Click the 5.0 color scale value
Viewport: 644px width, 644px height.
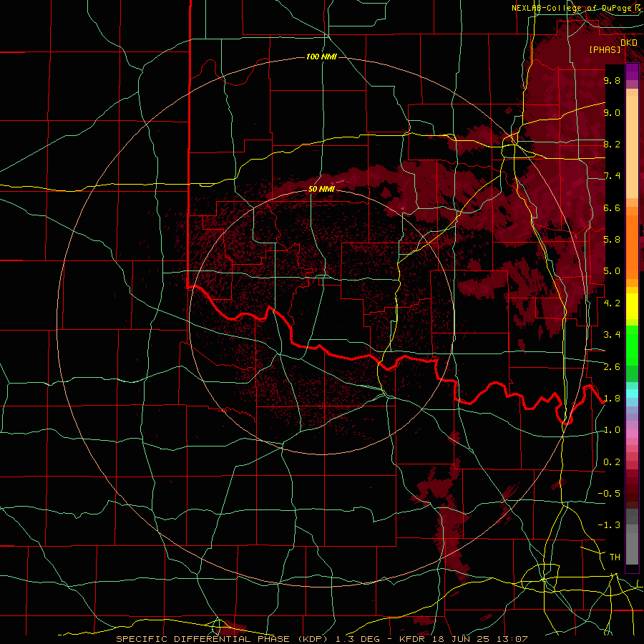coord(612,271)
